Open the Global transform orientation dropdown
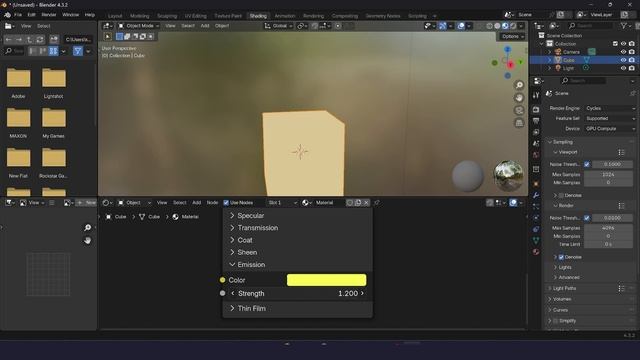640x360 pixels. (279, 26)
